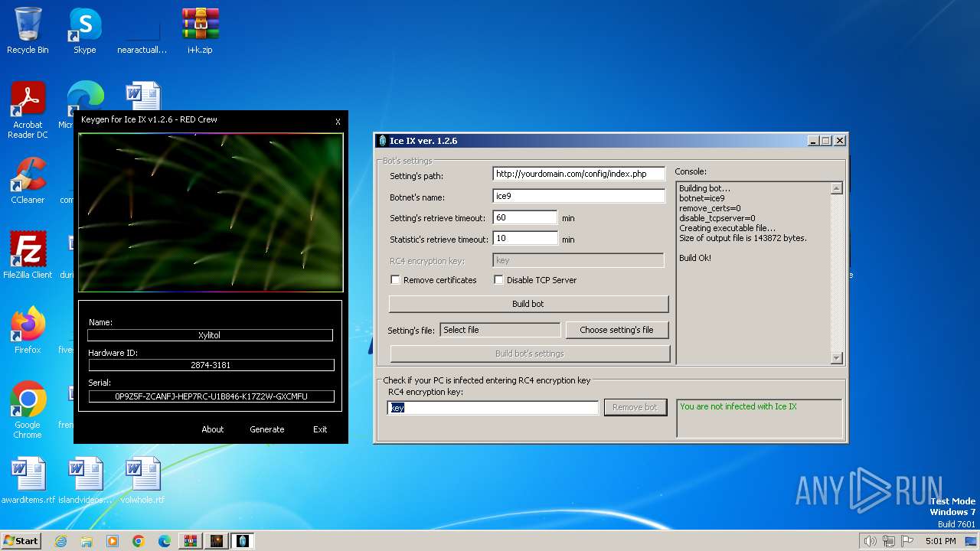Open the awarditems.rtf document icon
Image resolution: width=980 pixels, height=551 pixels.
[x=28, y=480]
